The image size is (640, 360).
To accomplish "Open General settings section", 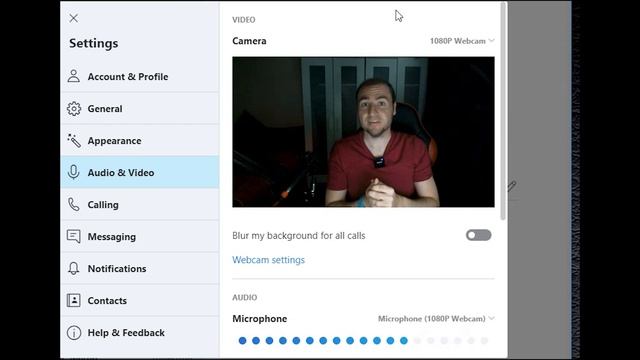I will [x=140, y=109].
